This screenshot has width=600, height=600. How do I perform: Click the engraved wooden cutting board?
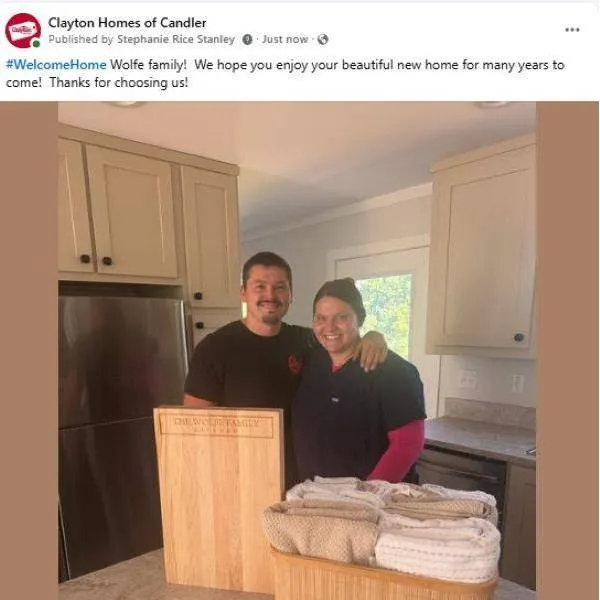pos(218,499)
